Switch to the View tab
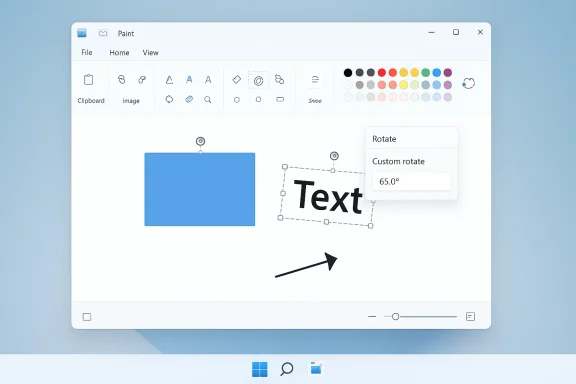This screenshot has width=576, height=384. click(151, 53)
